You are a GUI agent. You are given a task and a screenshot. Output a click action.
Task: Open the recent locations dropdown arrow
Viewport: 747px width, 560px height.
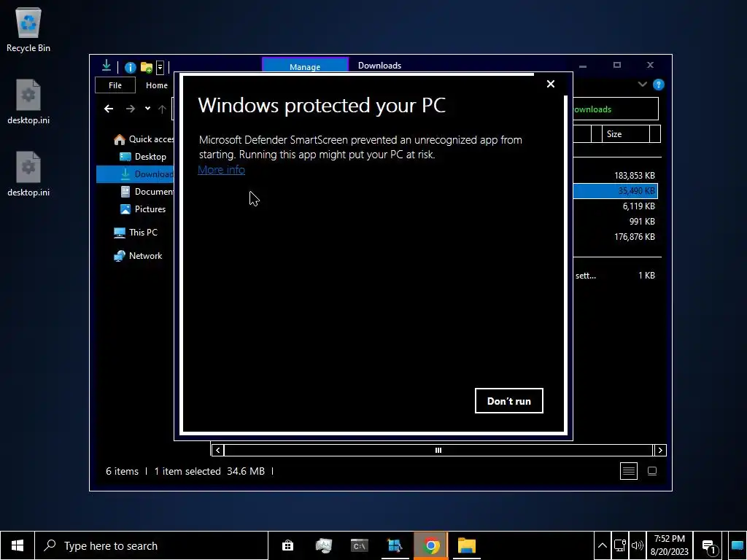click(147, 109)
